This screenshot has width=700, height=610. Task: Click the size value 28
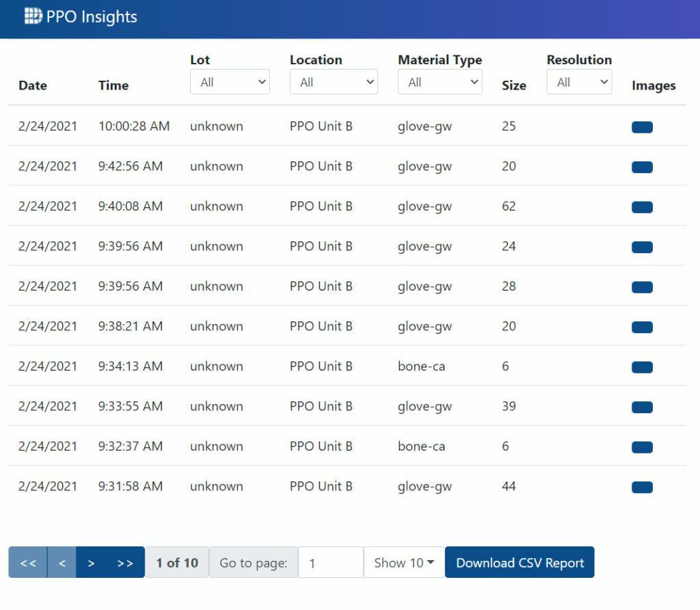click(509, 286)
